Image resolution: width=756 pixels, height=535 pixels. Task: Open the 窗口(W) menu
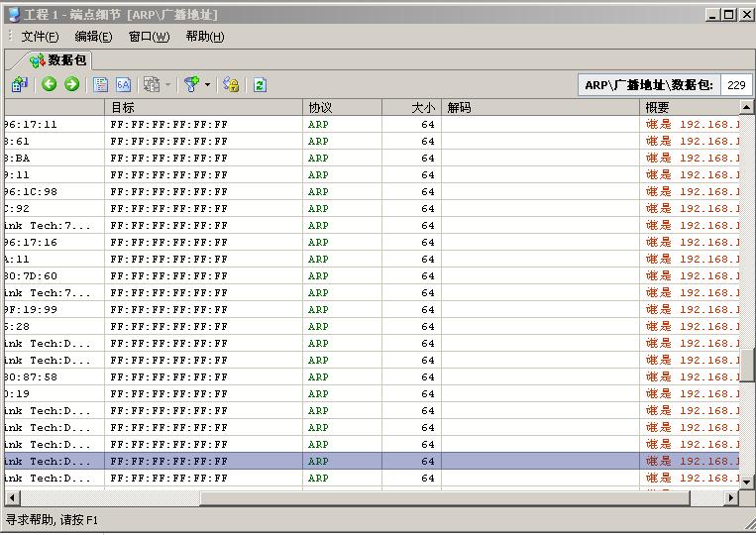[x=149, y=37]
